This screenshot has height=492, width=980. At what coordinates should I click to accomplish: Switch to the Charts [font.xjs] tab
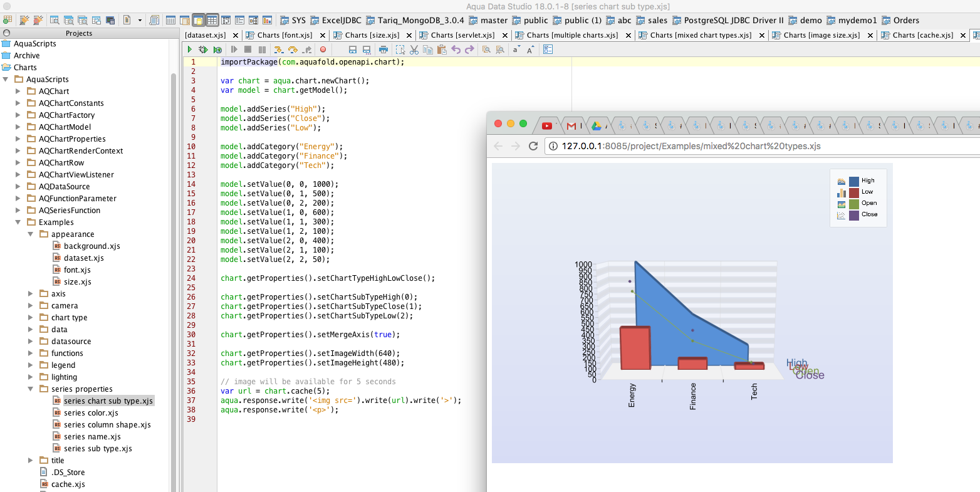284,35
